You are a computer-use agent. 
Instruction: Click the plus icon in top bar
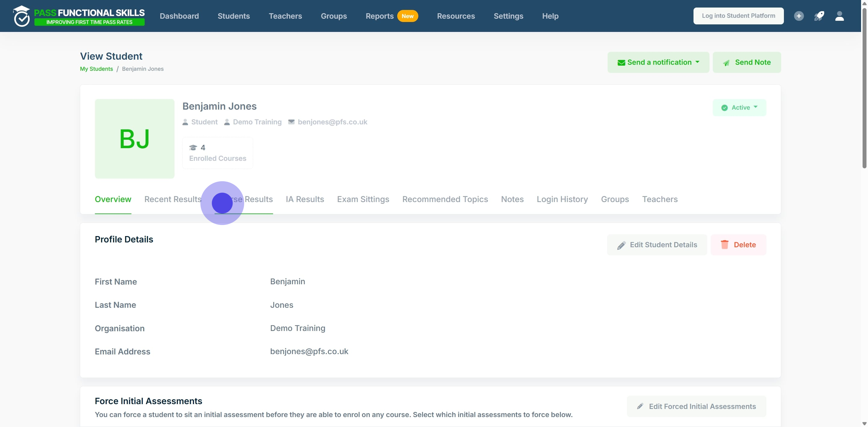tap(798, 16)
